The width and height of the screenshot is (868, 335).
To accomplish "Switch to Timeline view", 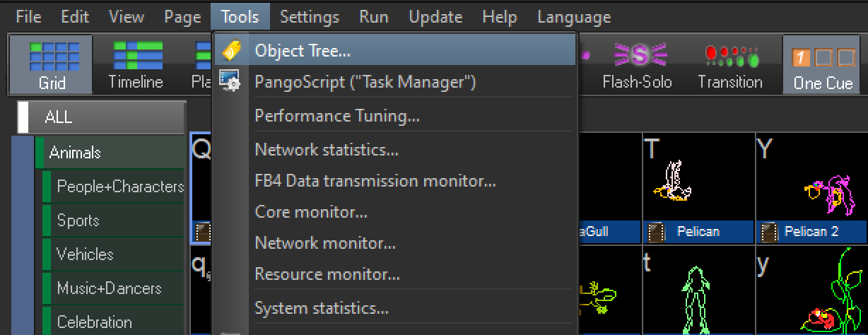I will (136, 65).
